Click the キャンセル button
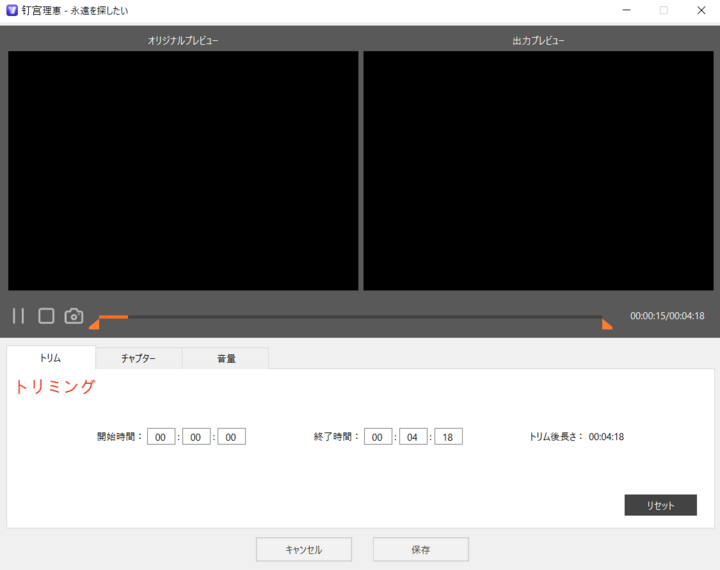 pos(304,549)
